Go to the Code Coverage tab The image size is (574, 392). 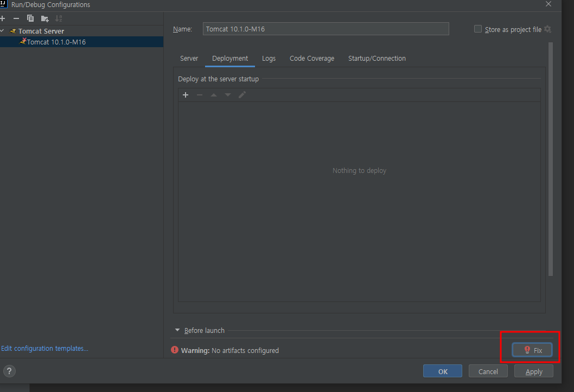tap(312, 59)
